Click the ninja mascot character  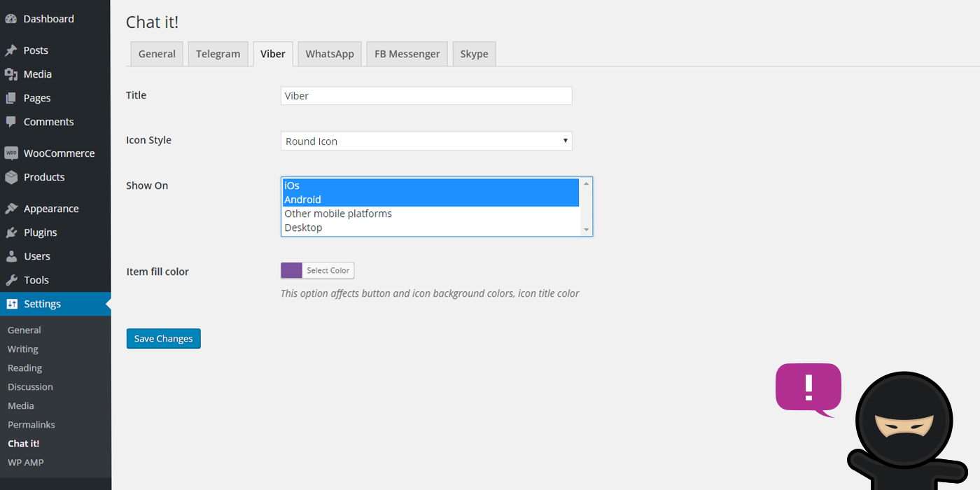pos(906,430)
